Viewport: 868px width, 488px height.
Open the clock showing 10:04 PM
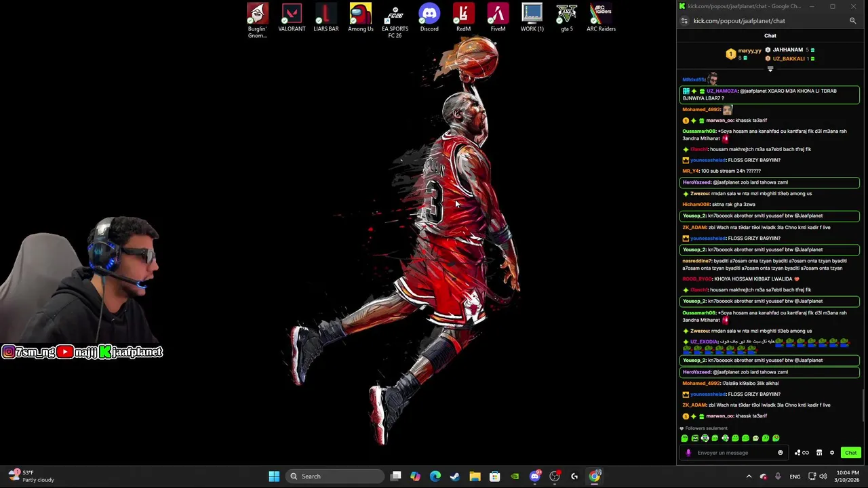pyautogui.click(x=846, y=476)
